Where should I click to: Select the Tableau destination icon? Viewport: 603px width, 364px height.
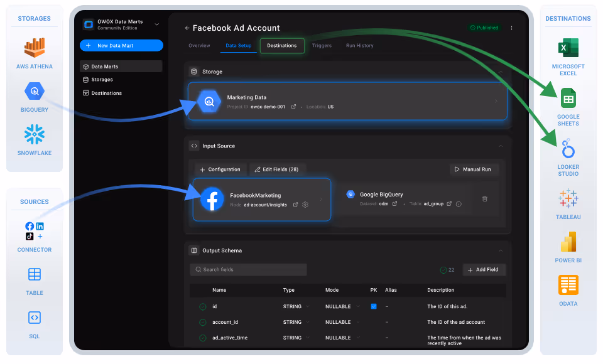click(x=568, y=198)
